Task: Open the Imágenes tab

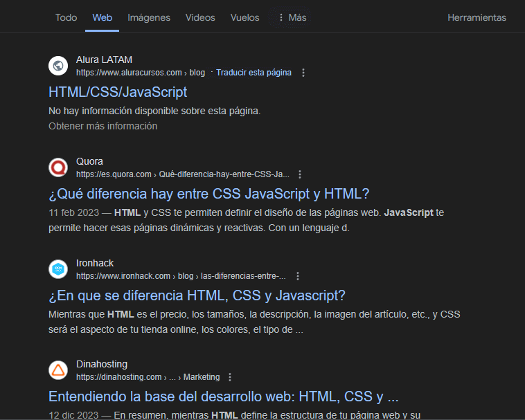Action: 149,17
